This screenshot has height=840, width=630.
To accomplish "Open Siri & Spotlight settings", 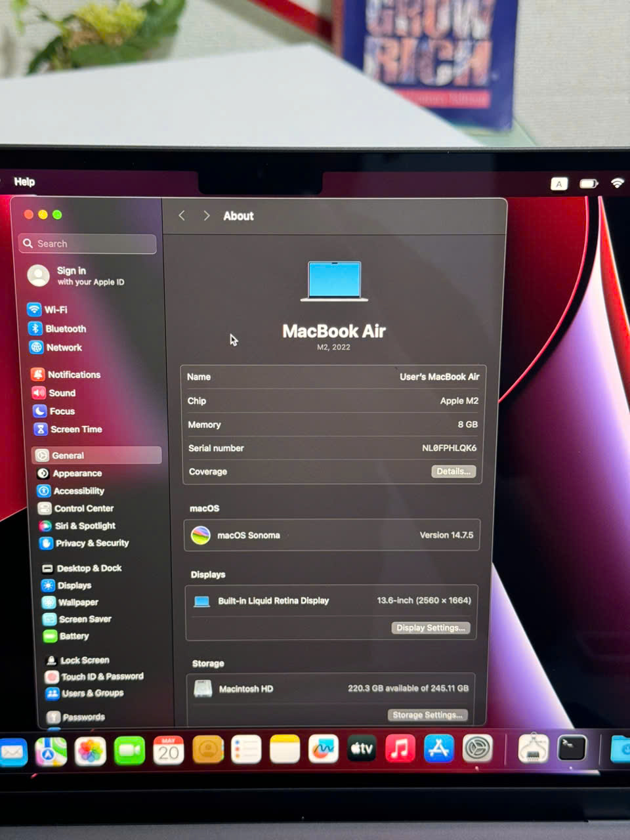I will [x=77, y=526].
